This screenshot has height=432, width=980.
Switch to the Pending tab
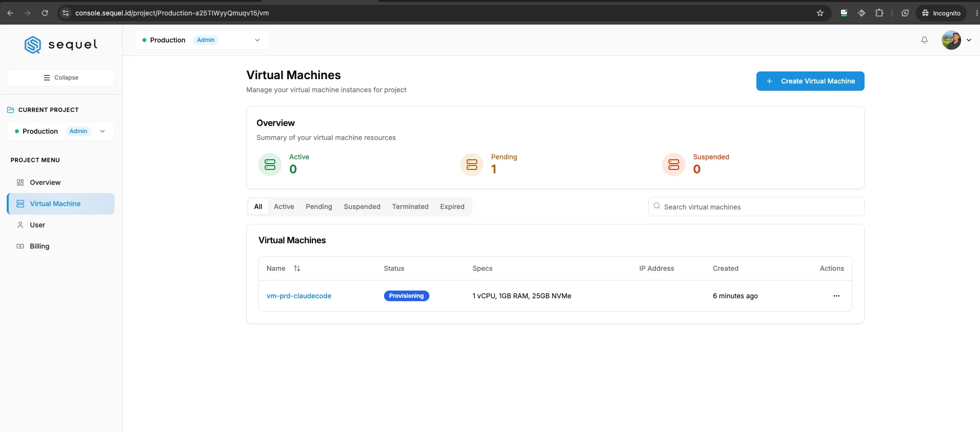pos(319,207)
